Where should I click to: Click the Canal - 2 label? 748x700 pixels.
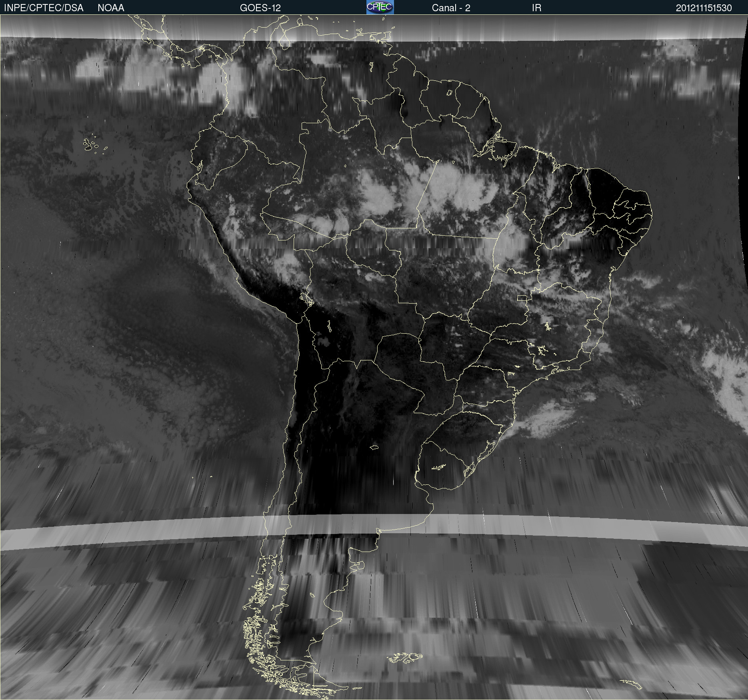pos(451,8)
